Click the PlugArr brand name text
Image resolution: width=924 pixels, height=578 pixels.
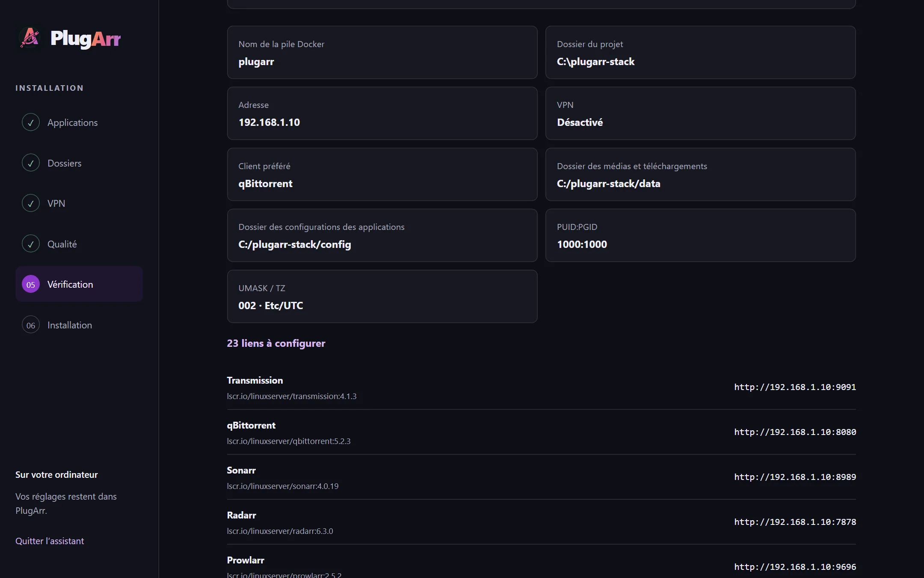click(x=86, y=39)
